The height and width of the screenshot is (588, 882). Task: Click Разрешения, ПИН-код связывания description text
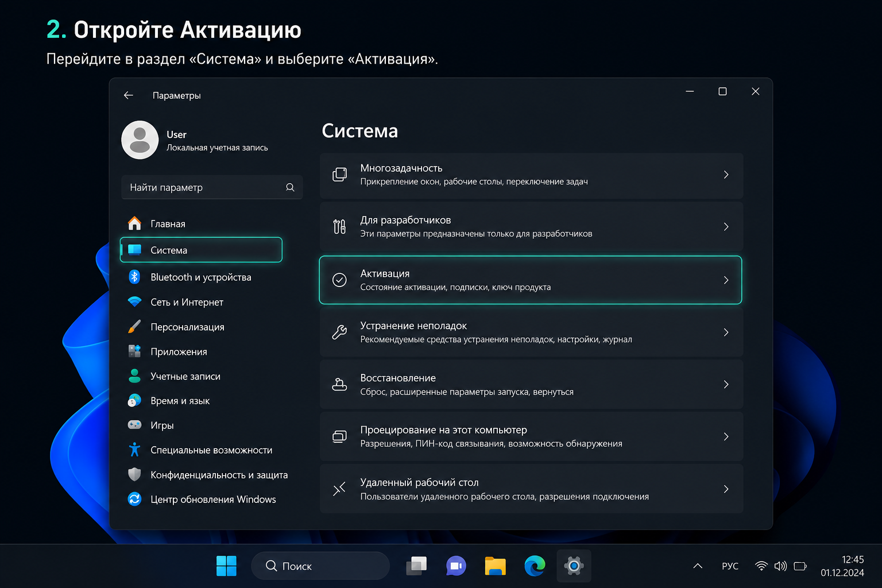[491, 443]
